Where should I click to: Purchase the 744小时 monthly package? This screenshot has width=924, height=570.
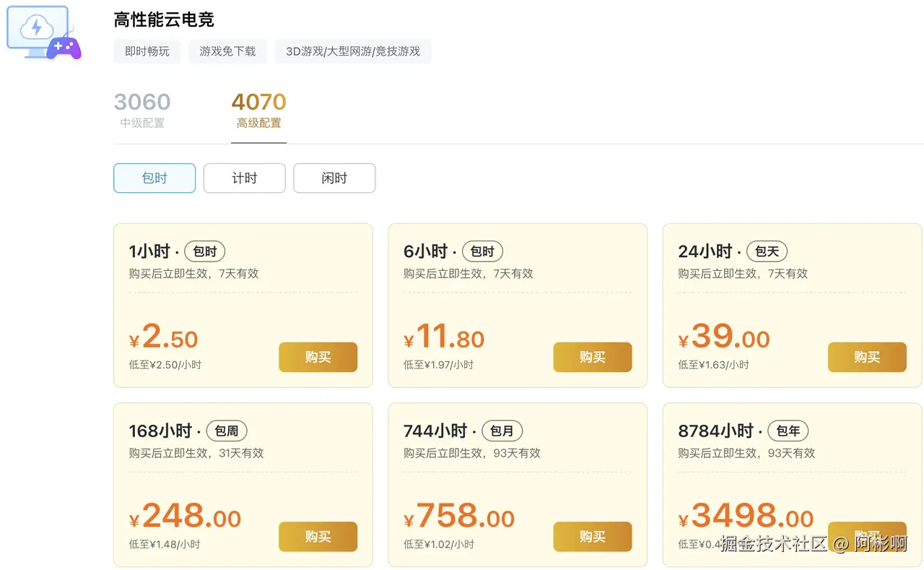(x=592, y=537)
